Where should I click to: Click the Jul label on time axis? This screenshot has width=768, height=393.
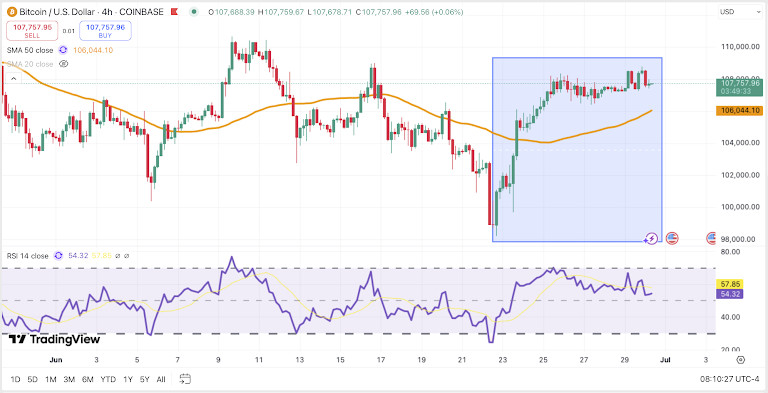[665, 360]
